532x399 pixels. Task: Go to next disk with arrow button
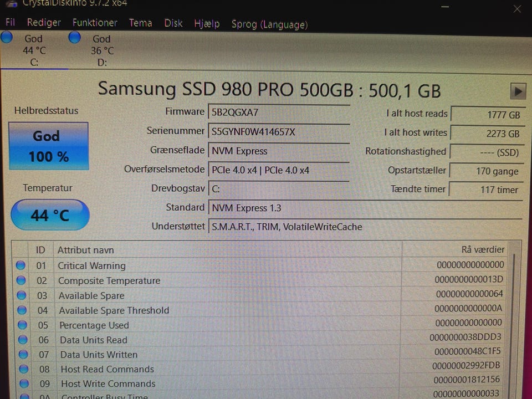pos(518,91)
